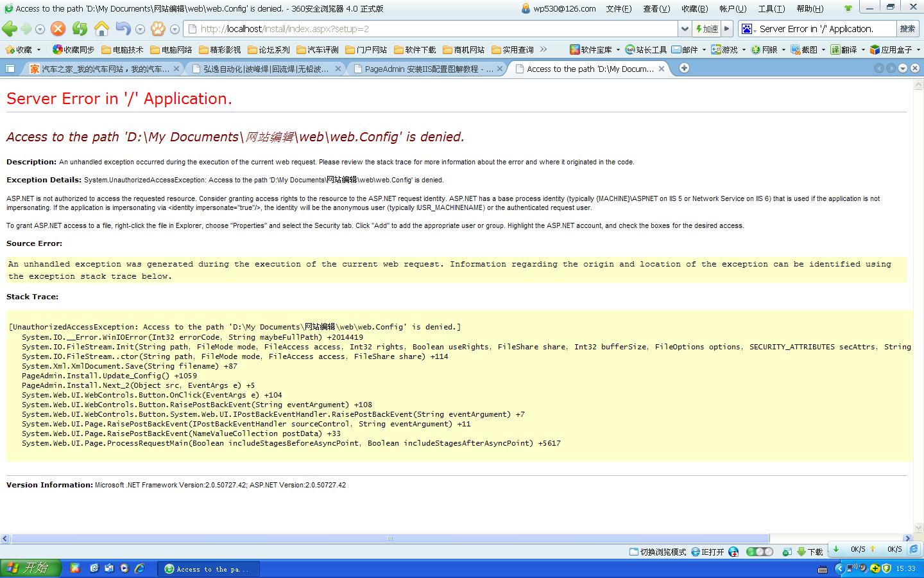This screenshot has width=924, height=578.
Task: Go to the home page icon
Action: click(101, 29)
